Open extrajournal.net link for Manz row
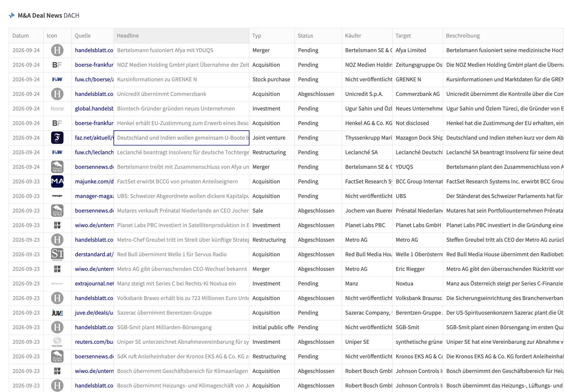 tap(94, 284)
